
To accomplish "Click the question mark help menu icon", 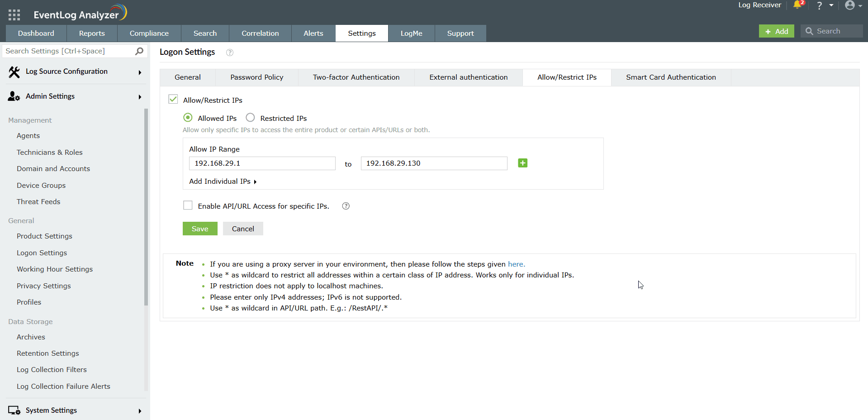I will (819, 5).
